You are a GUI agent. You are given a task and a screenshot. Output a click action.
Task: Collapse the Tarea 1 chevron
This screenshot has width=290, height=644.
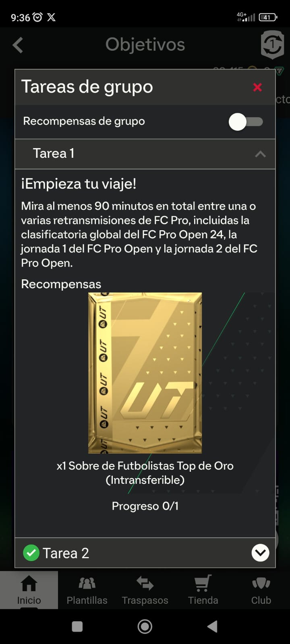[260, 154]
